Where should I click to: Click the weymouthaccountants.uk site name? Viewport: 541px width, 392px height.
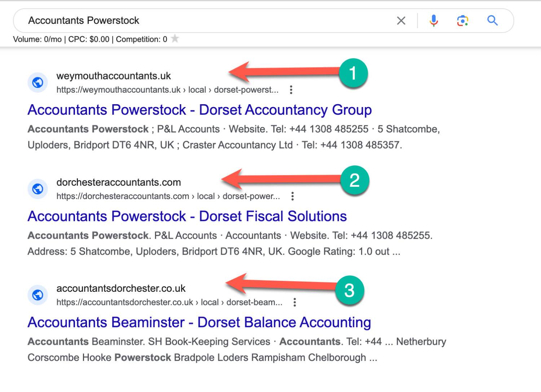coord(114,76)
